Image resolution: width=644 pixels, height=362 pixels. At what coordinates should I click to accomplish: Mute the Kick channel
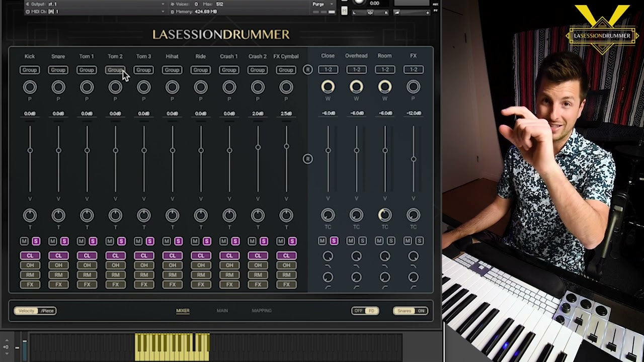[24, 241]
